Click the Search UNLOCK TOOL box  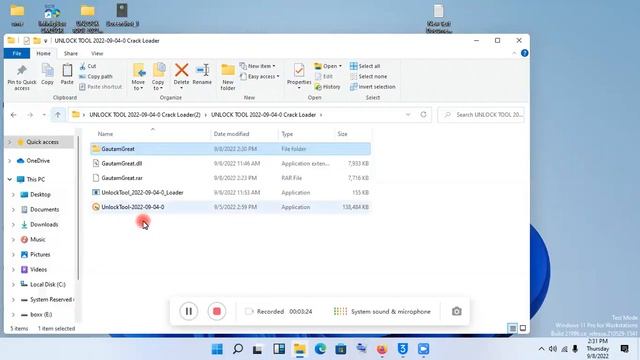point(481,115)
